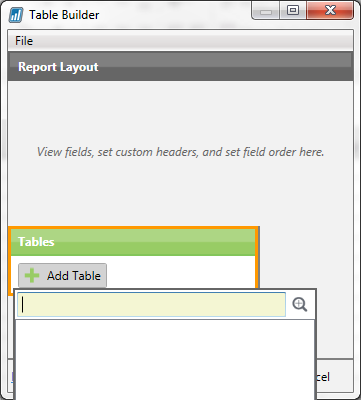
Task: Click the empty table results list
Action: click(165, 360)
